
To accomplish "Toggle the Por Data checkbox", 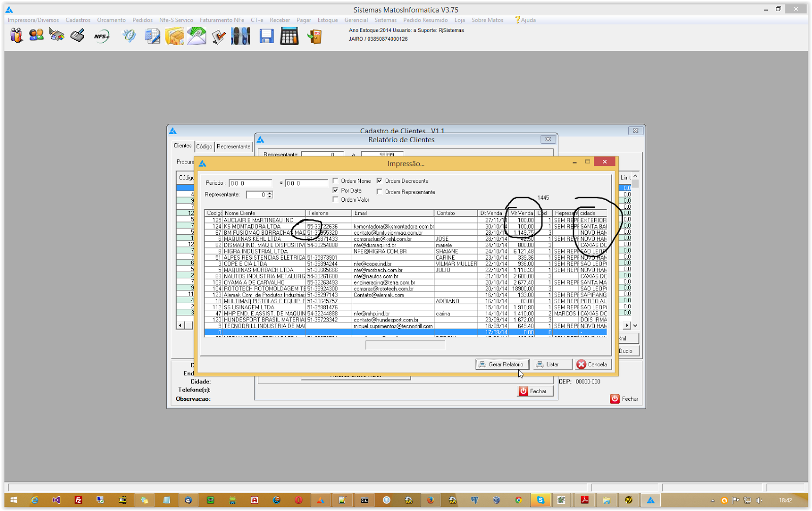I will [x=335, y=190].
